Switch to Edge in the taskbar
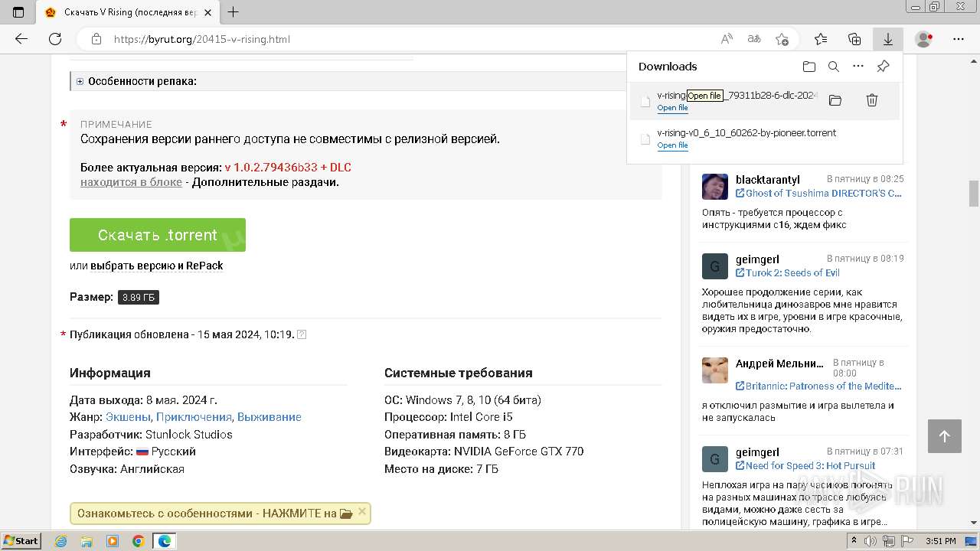This screenshot has height=551, width=980. click(165, 541)
